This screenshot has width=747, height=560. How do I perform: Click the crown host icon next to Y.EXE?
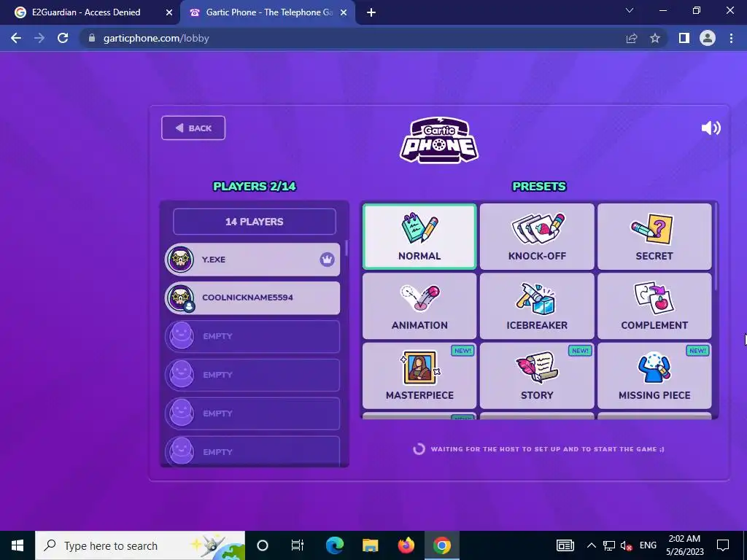327,260
